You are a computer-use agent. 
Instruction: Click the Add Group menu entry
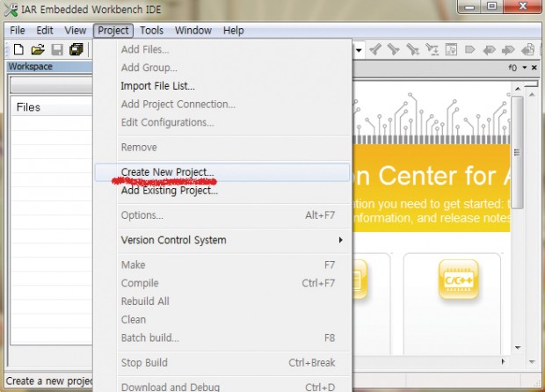click(x=222, y=68)
